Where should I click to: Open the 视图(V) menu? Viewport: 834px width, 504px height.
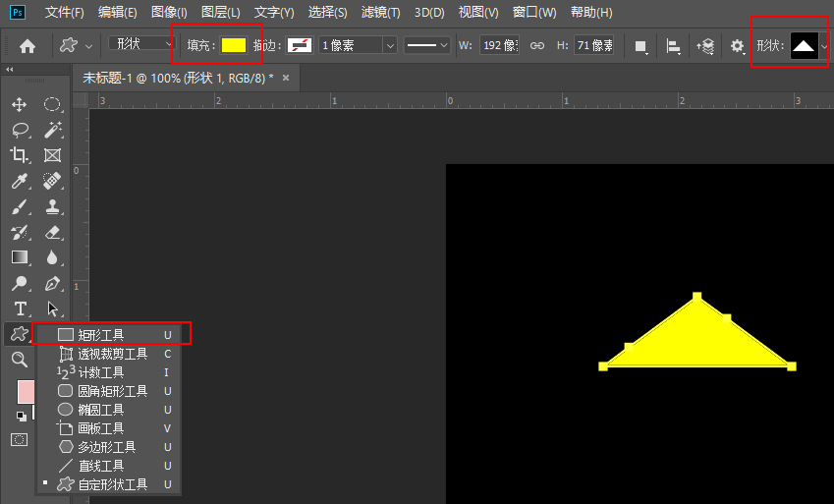coord(478,12)
